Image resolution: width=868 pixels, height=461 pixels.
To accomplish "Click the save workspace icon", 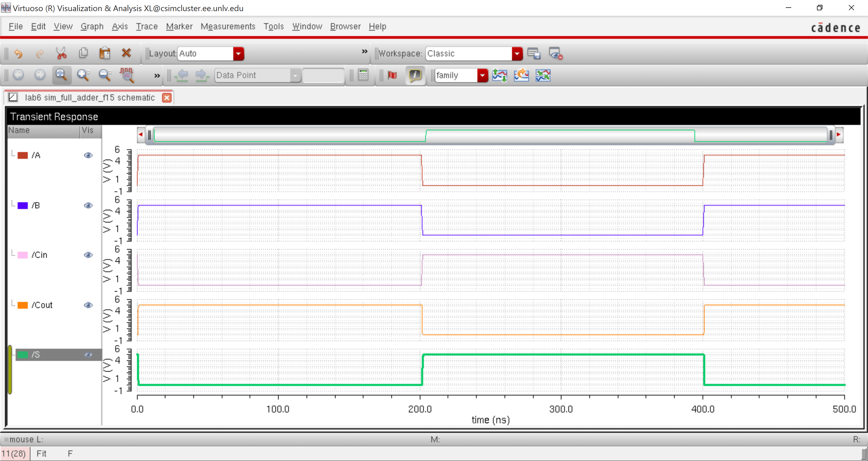I will pos(534,54).
